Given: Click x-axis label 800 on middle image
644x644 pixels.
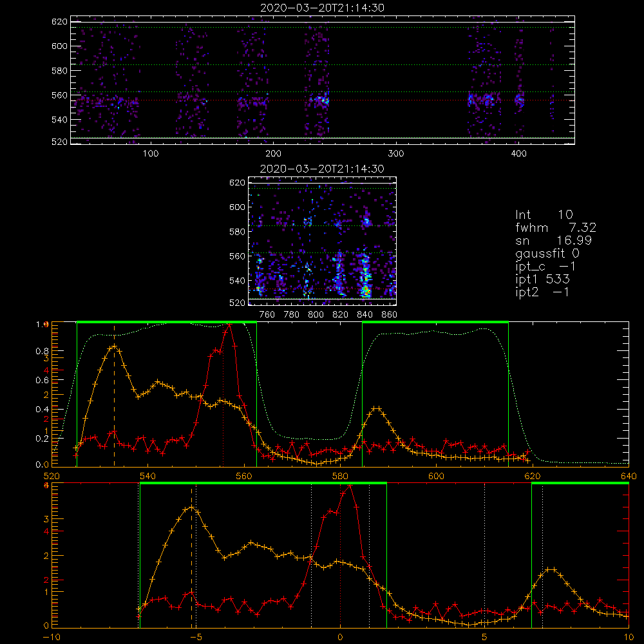Looking at the screenshot, I should tap(316, 315).
